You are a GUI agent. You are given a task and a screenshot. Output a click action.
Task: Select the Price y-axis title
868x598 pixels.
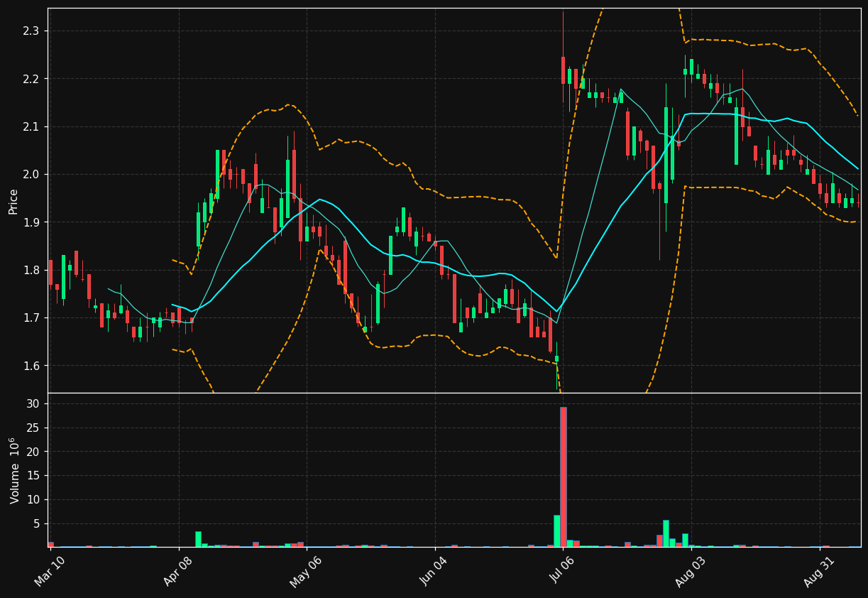click(13, 201)
